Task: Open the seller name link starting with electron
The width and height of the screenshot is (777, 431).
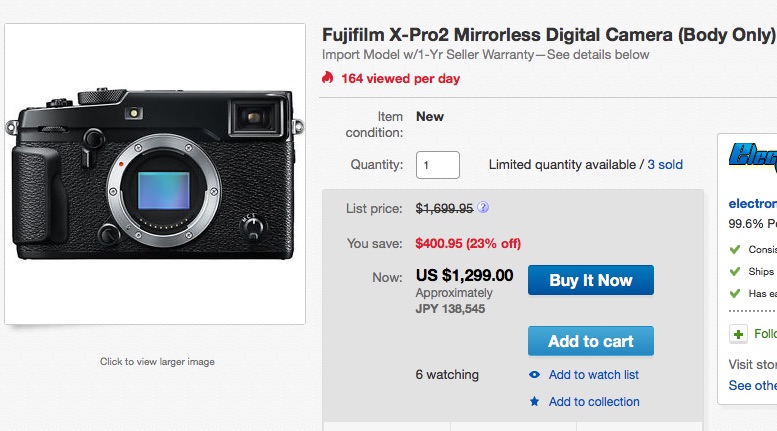Action: pos(752,203)
